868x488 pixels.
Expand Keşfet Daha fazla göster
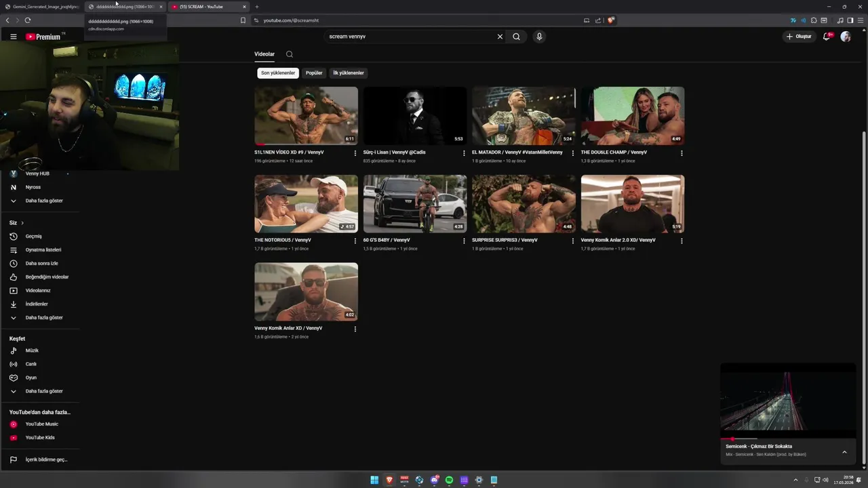39,392
